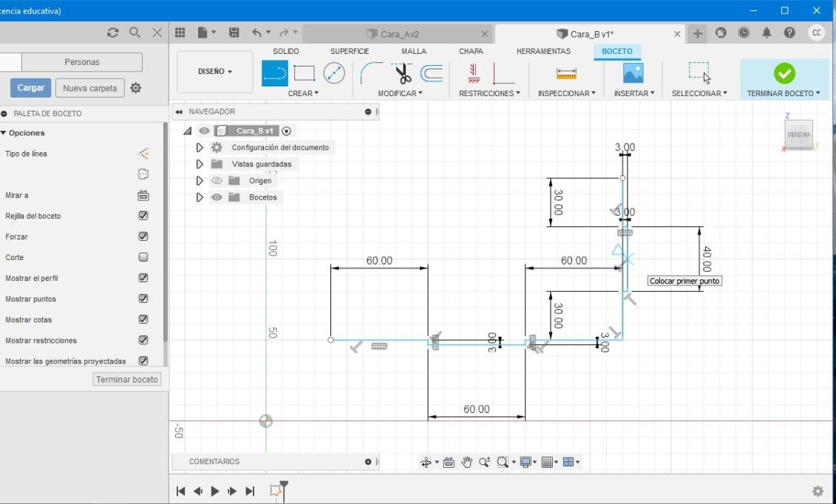The width and height of the screenshot is (836, 504).
Task: Click the Nueva carpeta button
Action: click(89, 88)
